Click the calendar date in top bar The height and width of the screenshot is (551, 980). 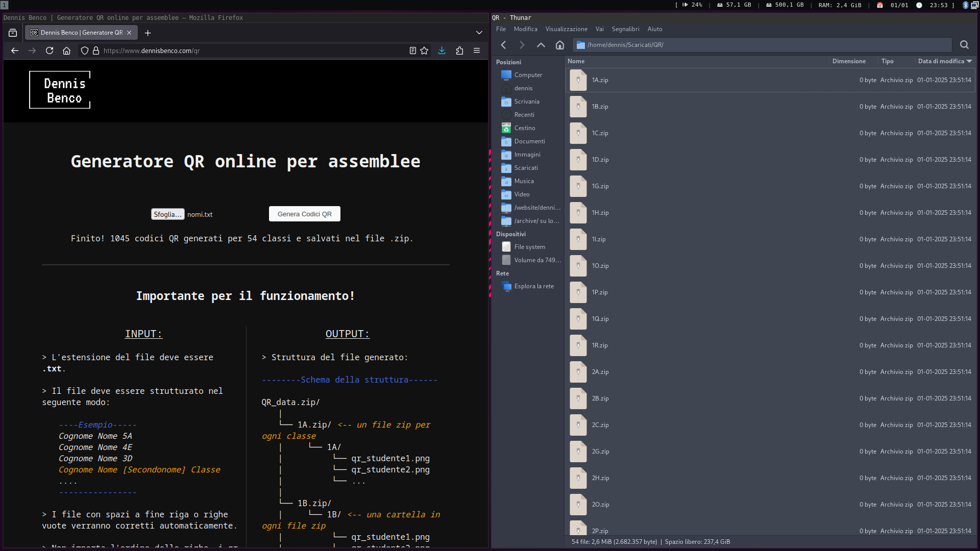[x=899, y=5]
